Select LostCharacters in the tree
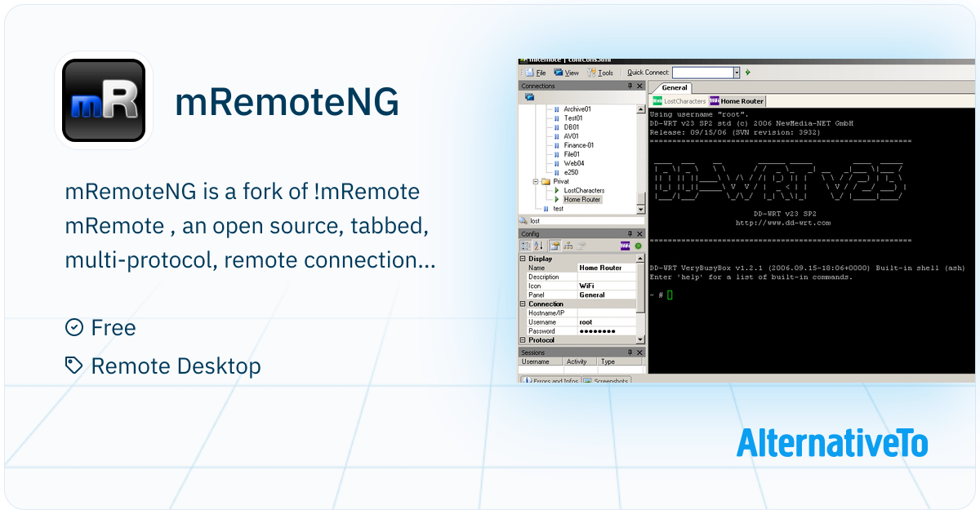Image resolution: width=980 pixels, height=514 pixels. (584, 191)
